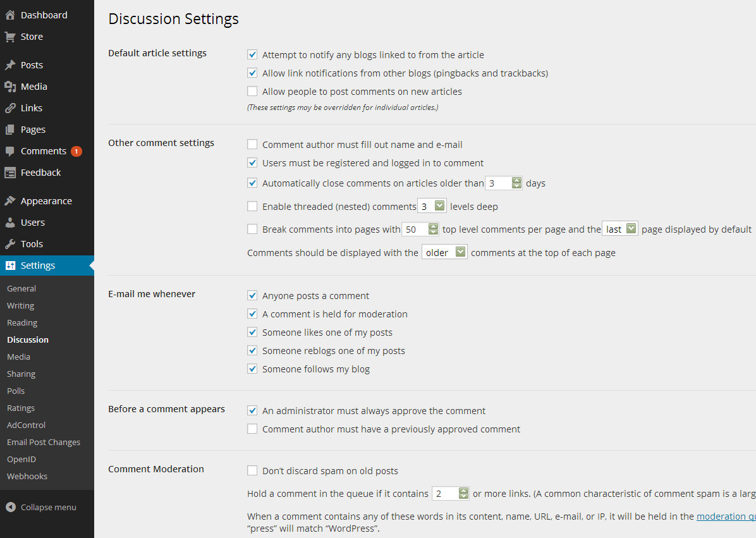This screenshot has width=756, height=538.
Task: Expand the 'last' page displayed dropdown
Action: 620,229
